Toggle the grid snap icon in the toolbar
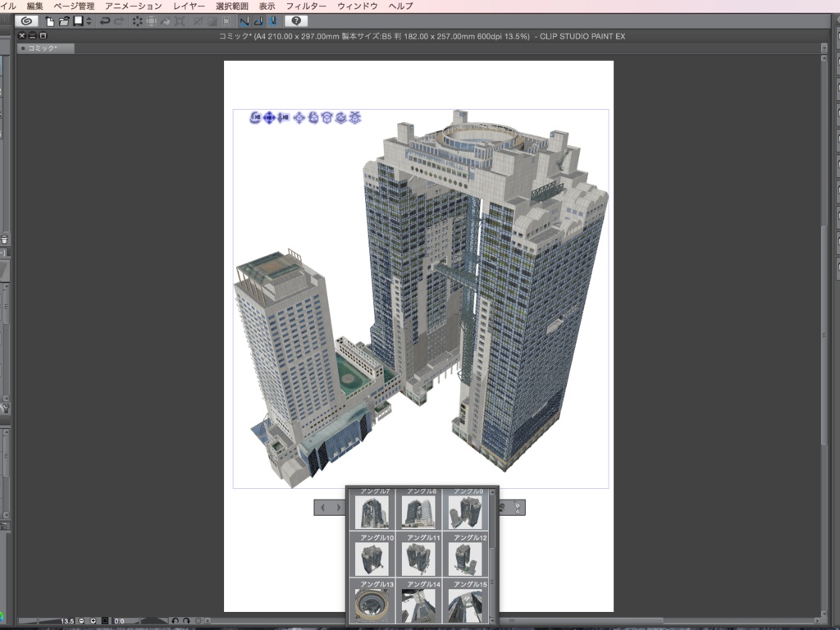The height and width of the screenshot is (630, 840). pyautogui.click(x=273, y=22)
